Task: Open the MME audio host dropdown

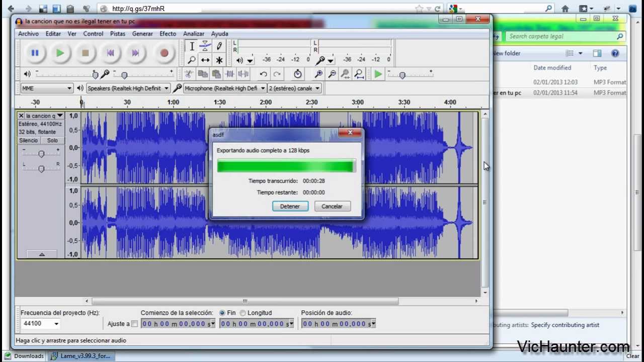Action: [47, 88]
